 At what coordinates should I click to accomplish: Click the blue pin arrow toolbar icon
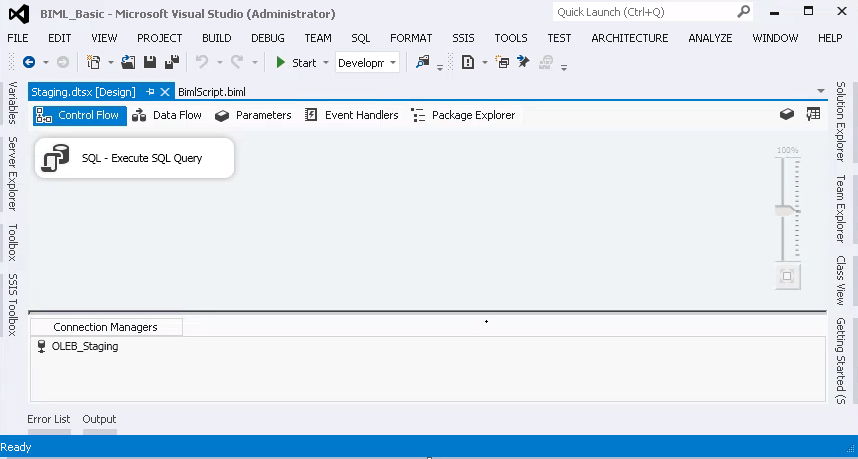[x=523, y=62]
